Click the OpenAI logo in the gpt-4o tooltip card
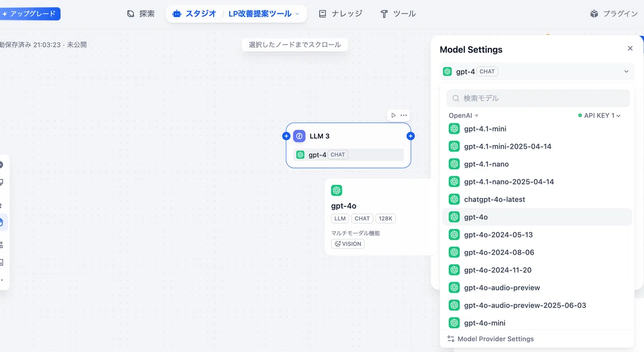Image resolution: width=644 pixels, height=352 pixels. click(336, 190)
